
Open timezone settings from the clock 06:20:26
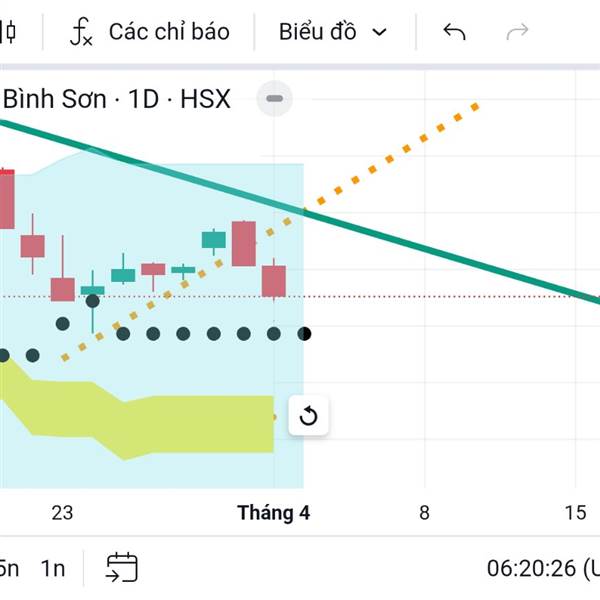[535, 568]
